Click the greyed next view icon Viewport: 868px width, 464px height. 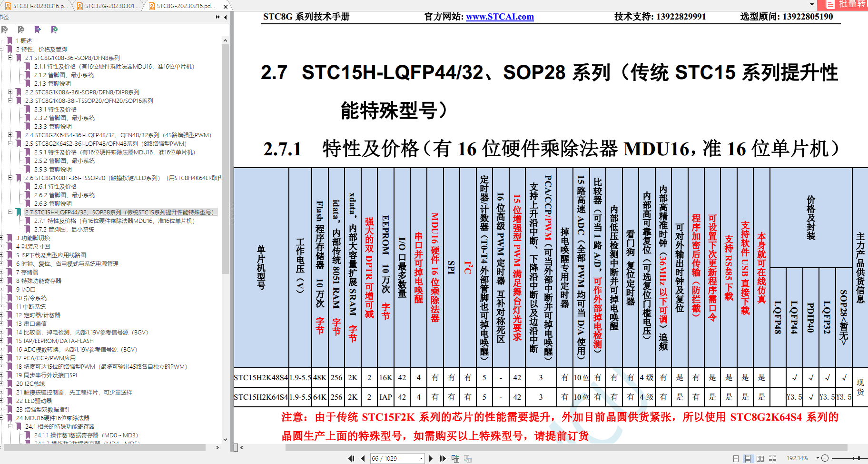click(468, 458)
